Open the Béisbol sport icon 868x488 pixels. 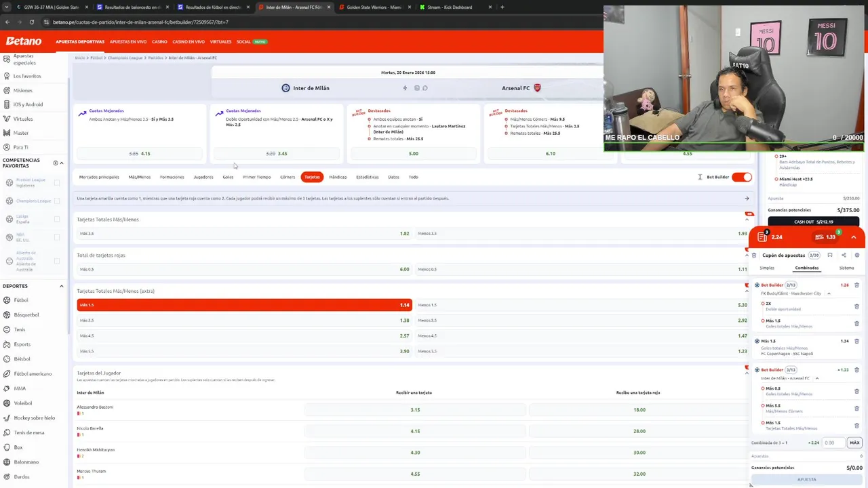click(x=7, y=359)
